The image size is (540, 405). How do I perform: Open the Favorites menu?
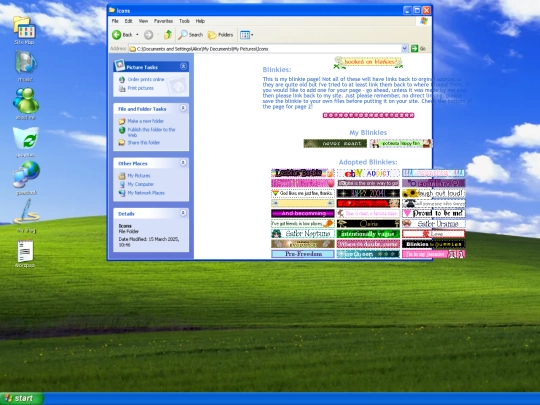pos(163,21)
